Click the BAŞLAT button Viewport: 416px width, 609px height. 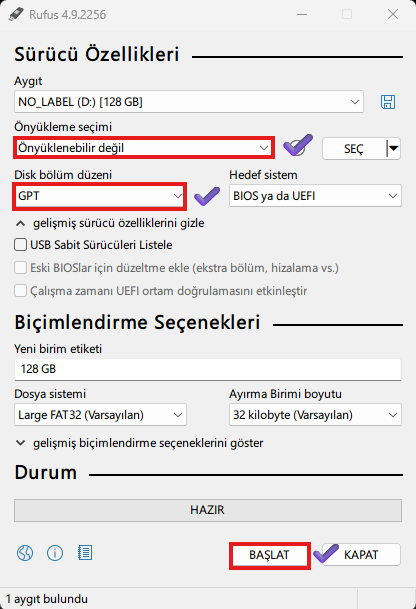coord(270,555)
